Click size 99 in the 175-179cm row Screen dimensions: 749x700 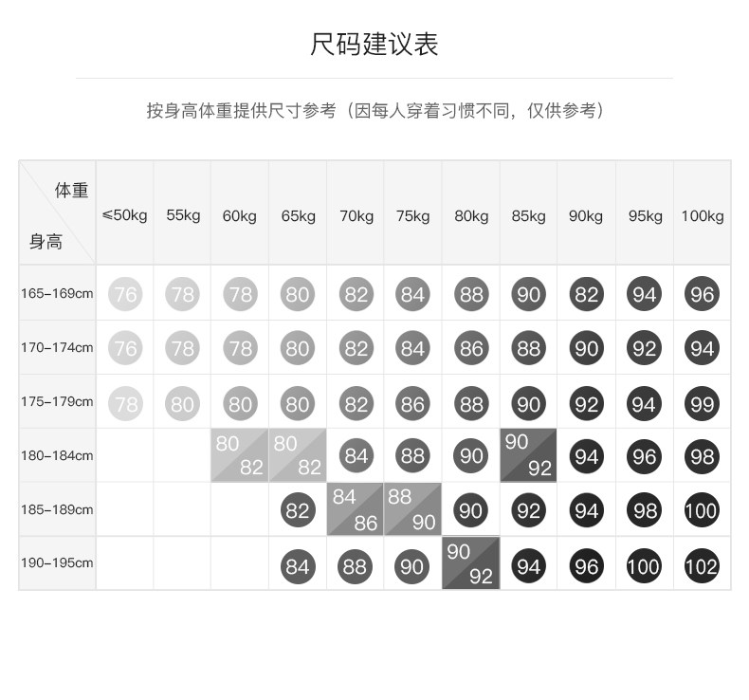point(702,404)
